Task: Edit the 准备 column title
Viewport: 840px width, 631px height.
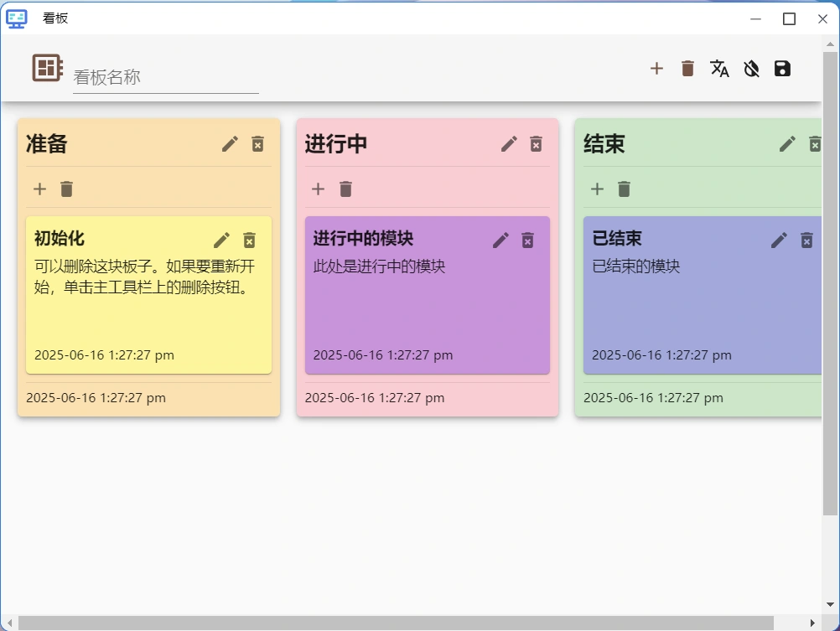Action: click(230, 144)
